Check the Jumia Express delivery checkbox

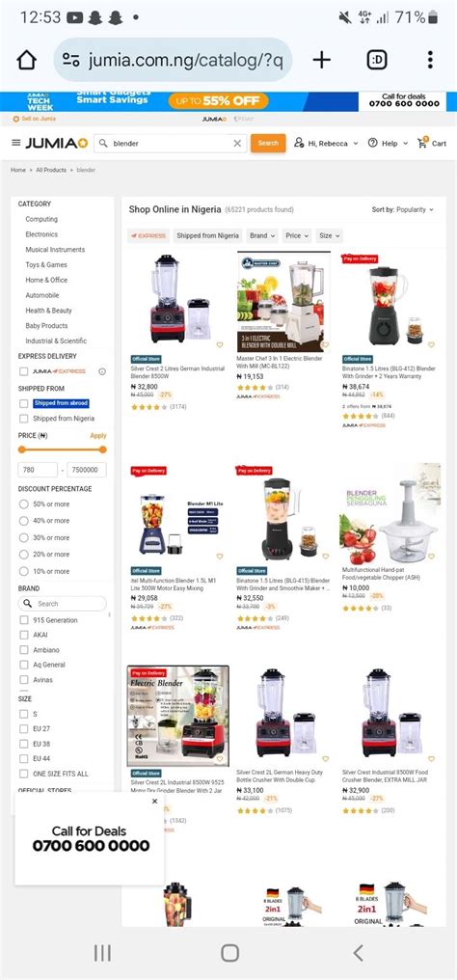tap(24, 371)
